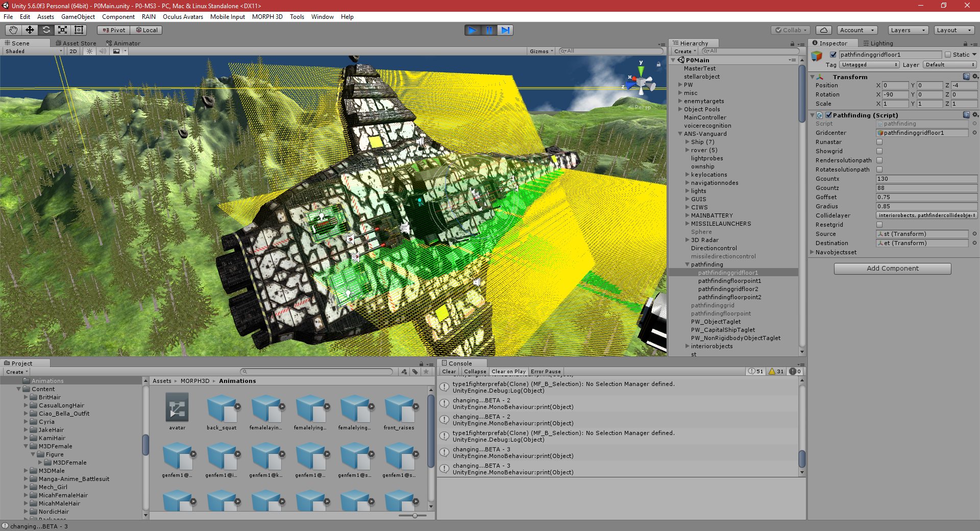Image resolution: width=980 pixels, height=531 pixels.
Task: Open the GameObject menu
Action: coord(78,17)
